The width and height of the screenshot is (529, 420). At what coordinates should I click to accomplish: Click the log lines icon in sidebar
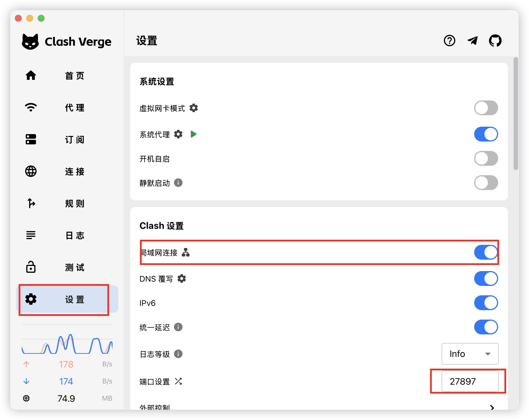click(x=31, y=235)
